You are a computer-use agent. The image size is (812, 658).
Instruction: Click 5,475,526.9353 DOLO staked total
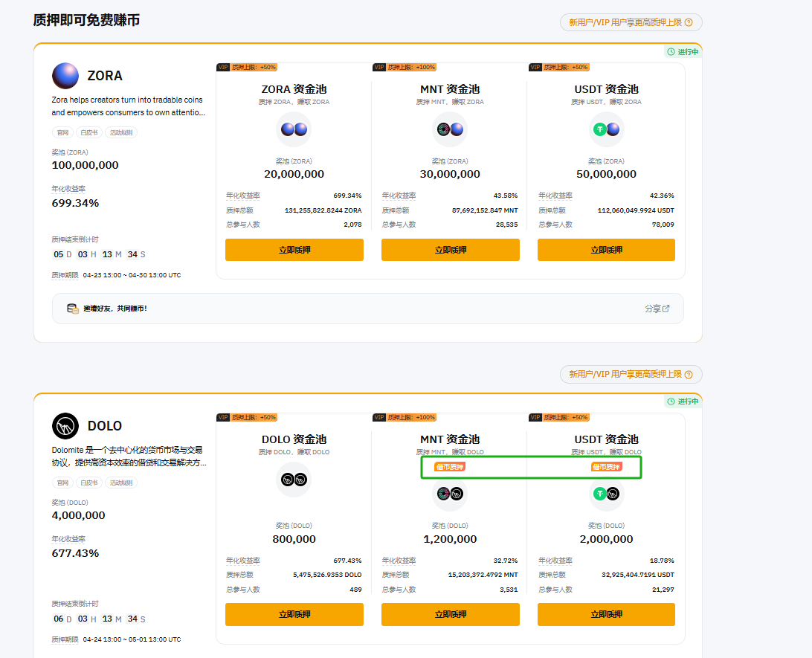click(327, 575)
